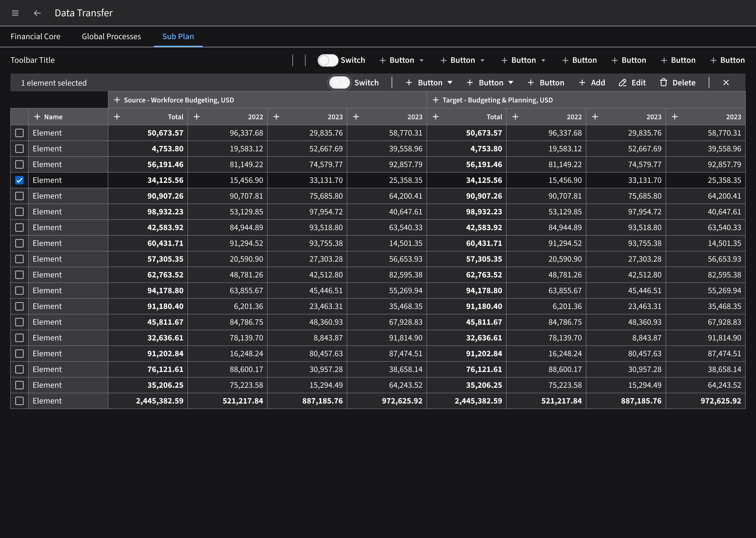
Task: Switch to the Global Processes tab
Action: 112,37
